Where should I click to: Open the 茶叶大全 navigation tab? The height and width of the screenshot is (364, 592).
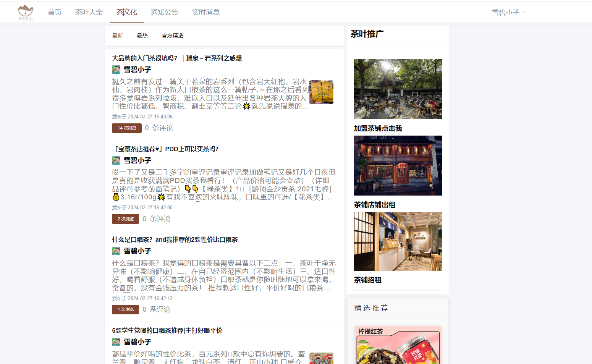pyautogui.click(x=89, y=12)
